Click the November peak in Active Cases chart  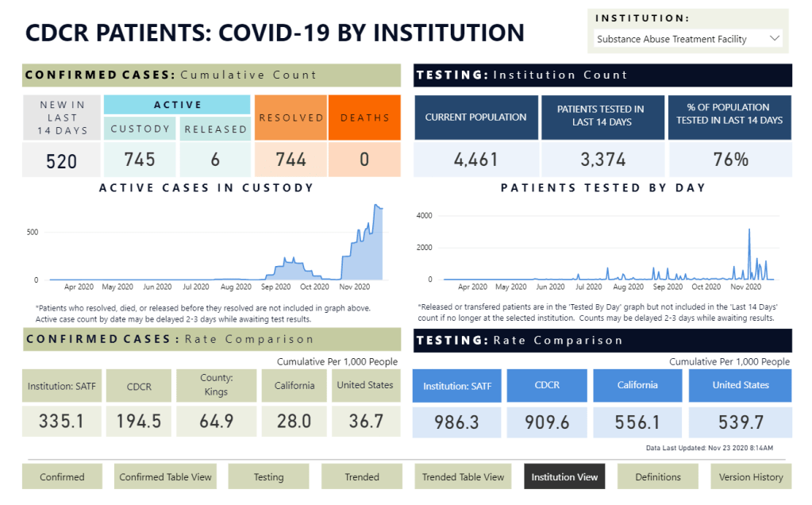(x=377, y=206)
